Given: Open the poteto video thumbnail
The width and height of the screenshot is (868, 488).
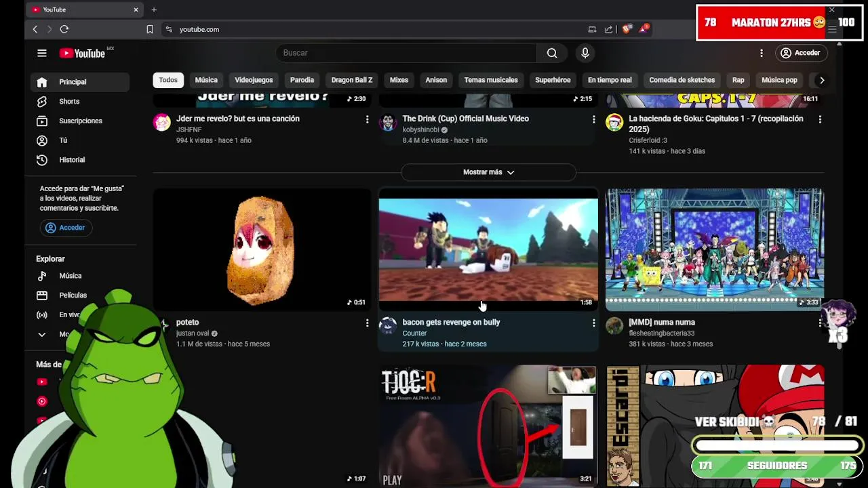Looking at the screenshot, I should click(262, 249).
